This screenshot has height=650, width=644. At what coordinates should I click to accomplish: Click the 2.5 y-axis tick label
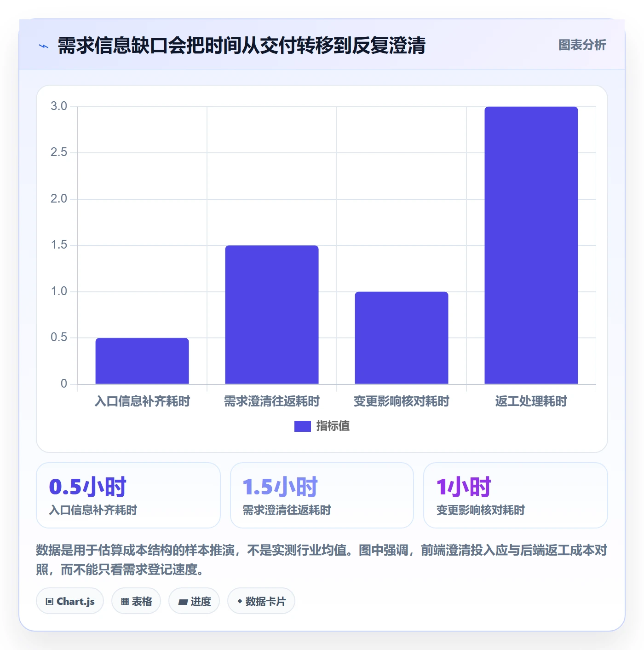59,152
